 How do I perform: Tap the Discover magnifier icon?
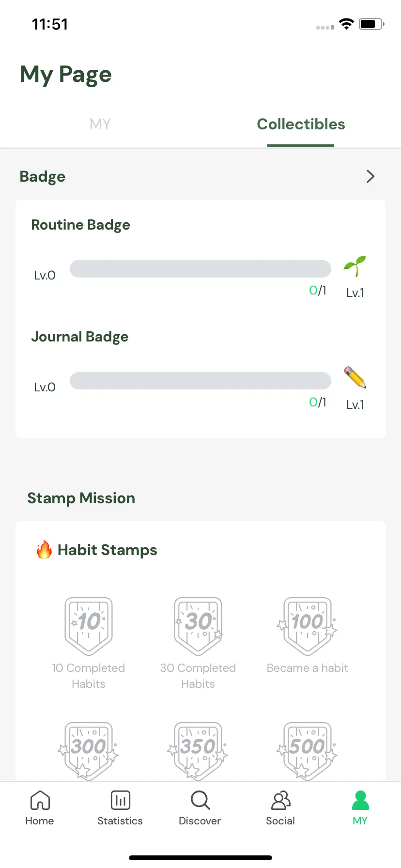tap(200, 800)
